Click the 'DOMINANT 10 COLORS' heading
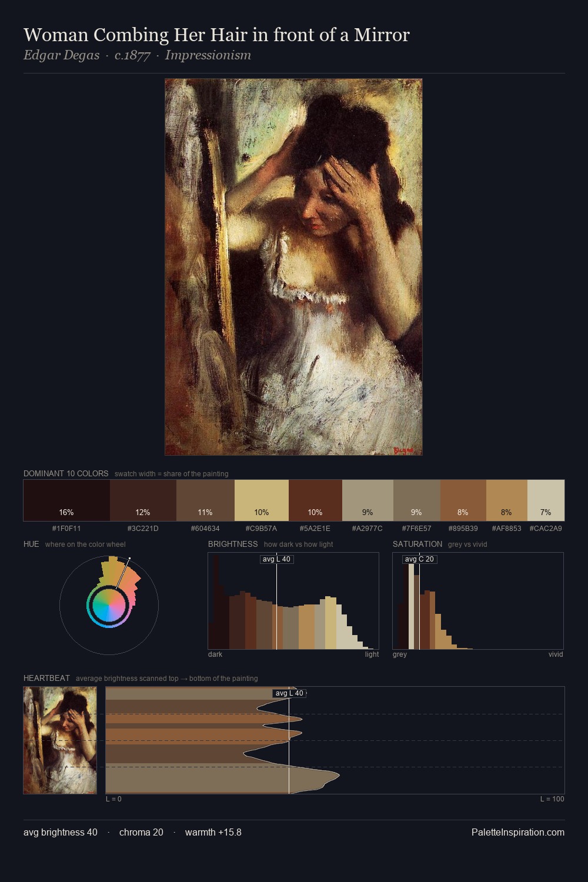 66,473
